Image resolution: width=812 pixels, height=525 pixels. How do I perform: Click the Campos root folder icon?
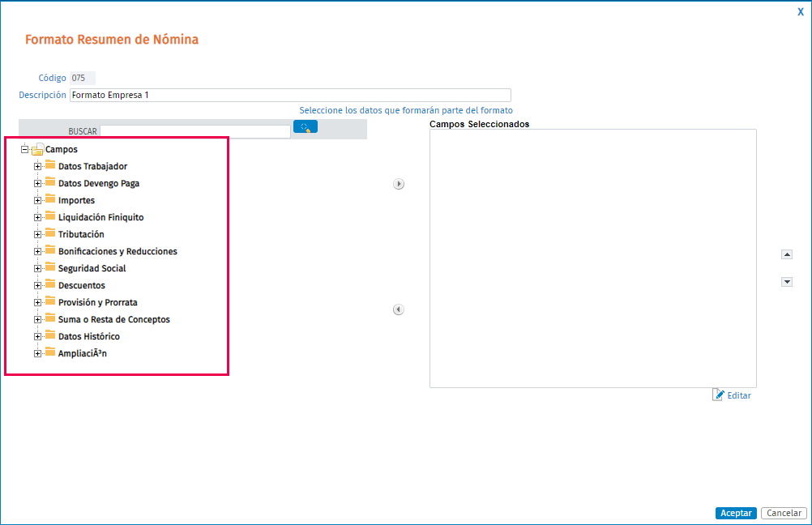37,149
